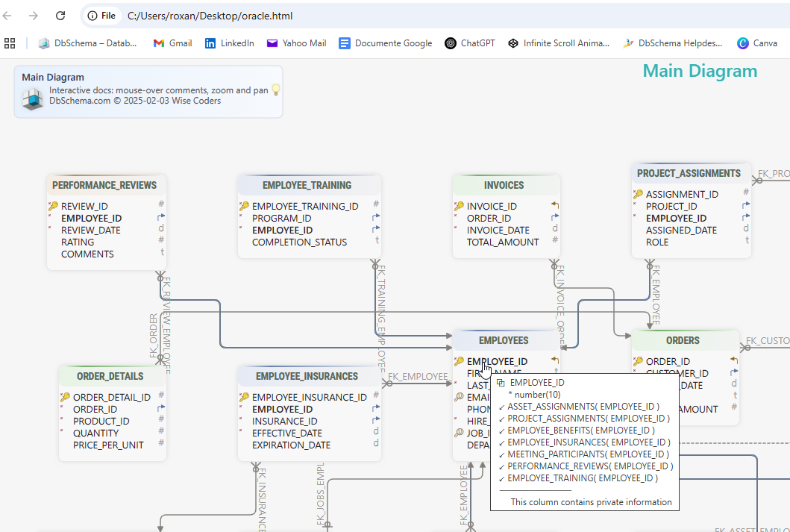Select the COMPLETION_STATUS column
Image resolution: width=790 pixels, height=532 pixels.
coord(299,242)
